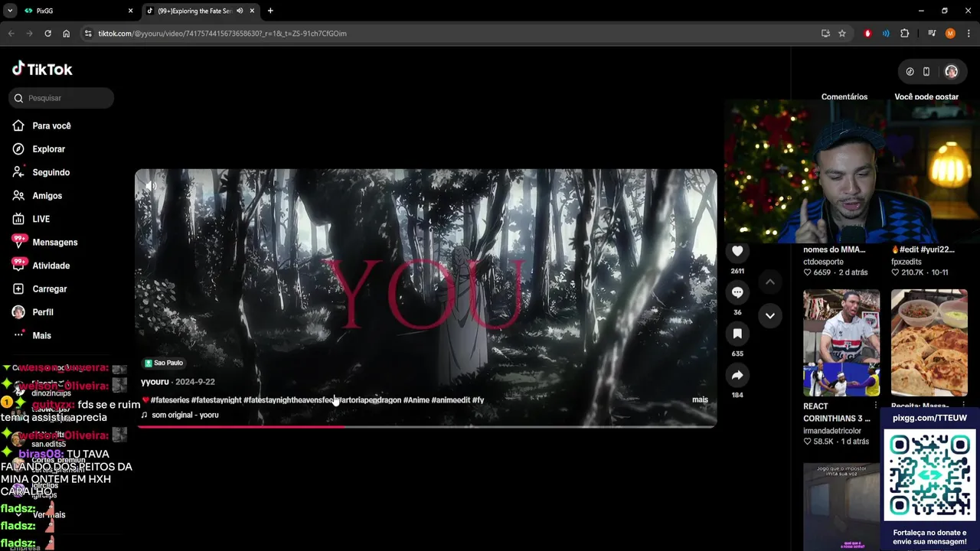Open ctdoesporte creator link
The height and width of the screenshot is (551, 980).
click(823, 262)
